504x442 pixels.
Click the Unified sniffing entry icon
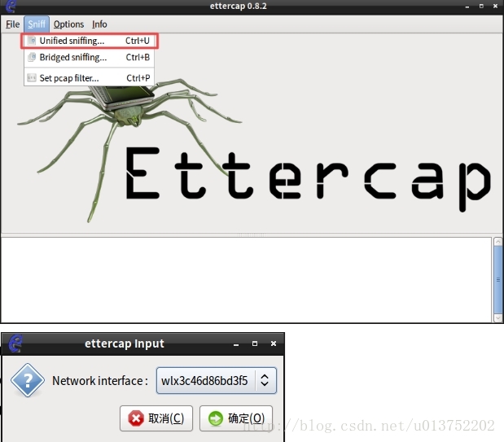coord(32,41)
